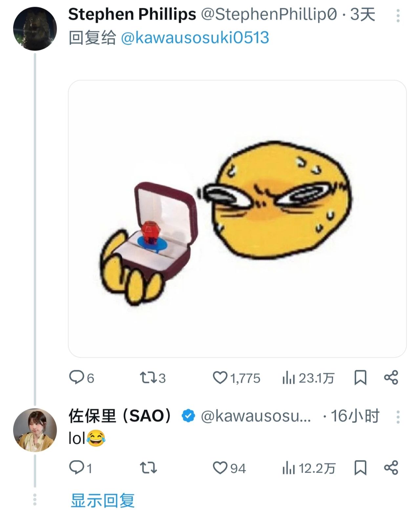Retweet SAO's lol reply

click(x=148, y=467)
